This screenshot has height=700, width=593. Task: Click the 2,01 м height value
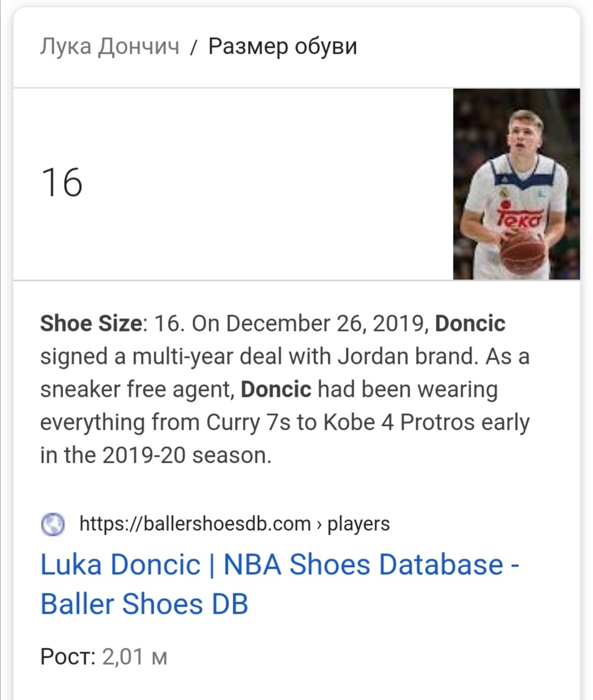tap(135, 657)
